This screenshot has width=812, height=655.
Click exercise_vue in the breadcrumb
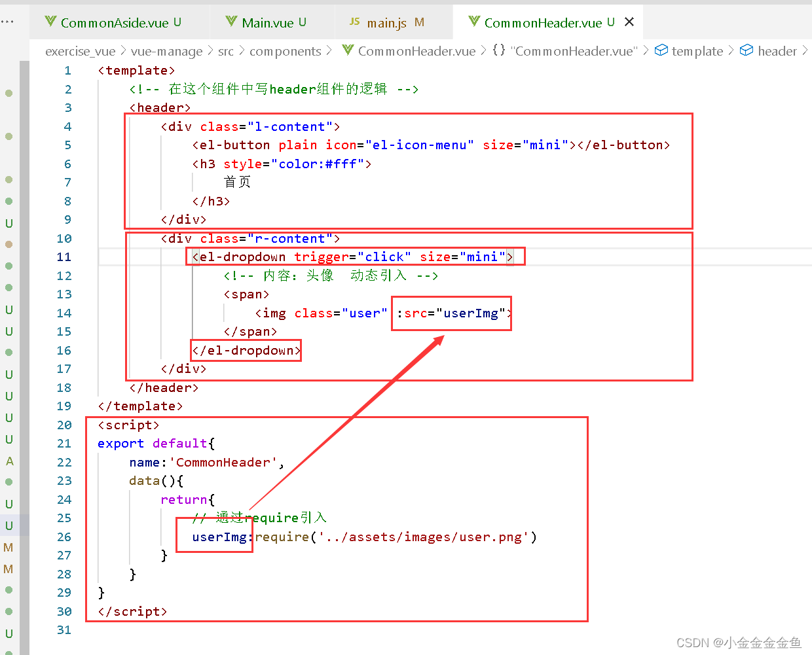point(80,51)
